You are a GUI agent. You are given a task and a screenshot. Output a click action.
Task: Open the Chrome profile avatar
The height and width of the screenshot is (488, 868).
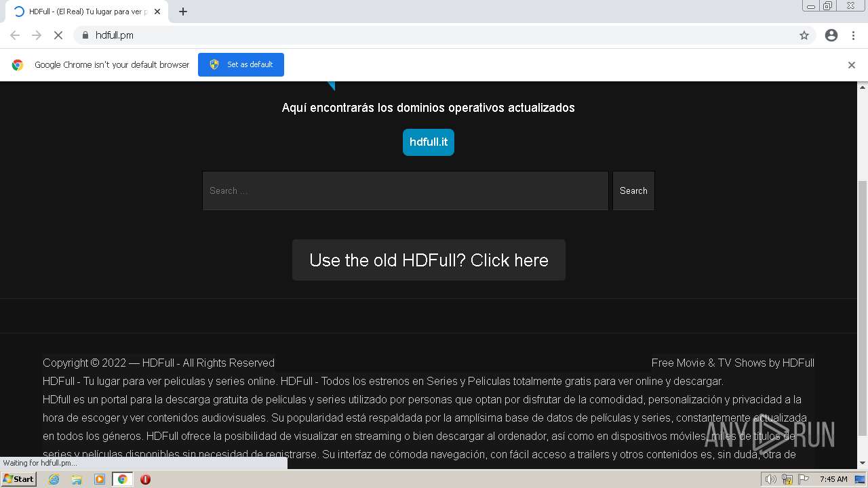click(x=831, y=35)
